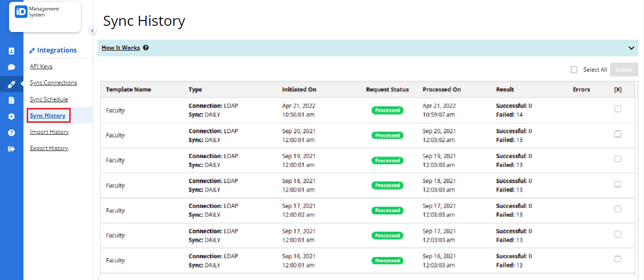Click the help question mark icon

11,132
